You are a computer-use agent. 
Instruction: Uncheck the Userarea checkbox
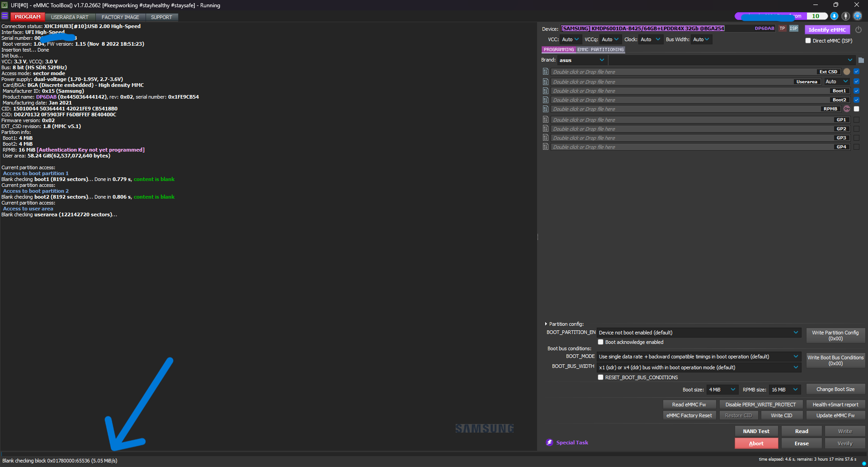pyautogui.click(x=856, y=81)
